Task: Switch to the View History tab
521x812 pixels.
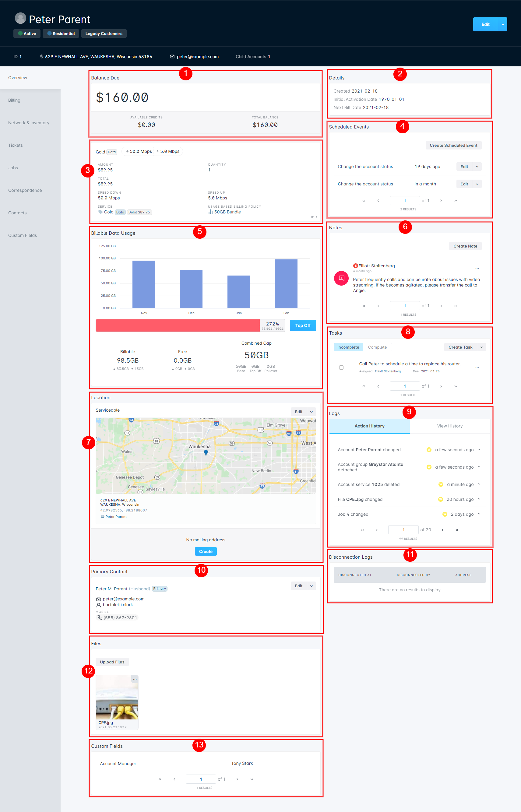Action: click(450, 426)
